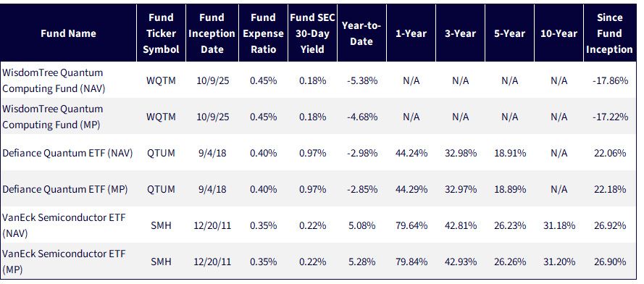Select Defiance Quantum ETF (MP) fund name
The width and height of the screenshot is (644, 284).
[x=65, y=190]
